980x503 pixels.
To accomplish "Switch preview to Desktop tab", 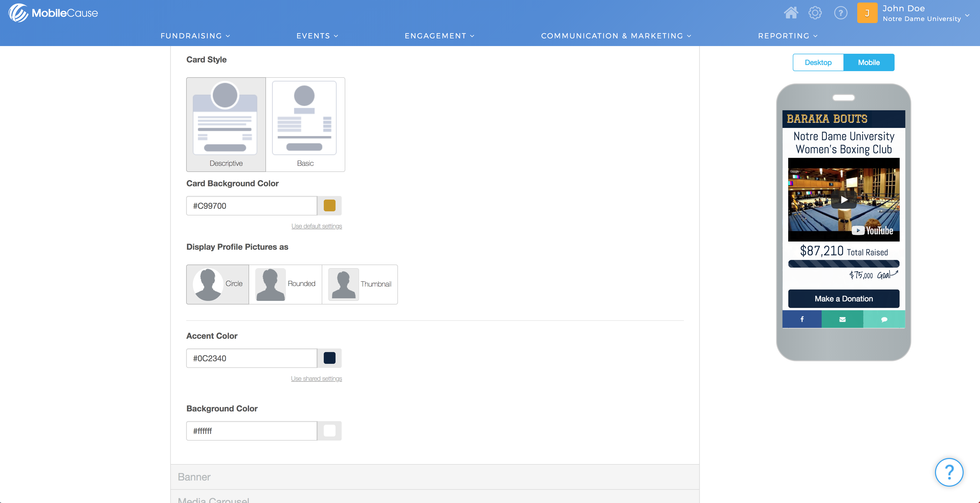I will click(x=818, y=62).
